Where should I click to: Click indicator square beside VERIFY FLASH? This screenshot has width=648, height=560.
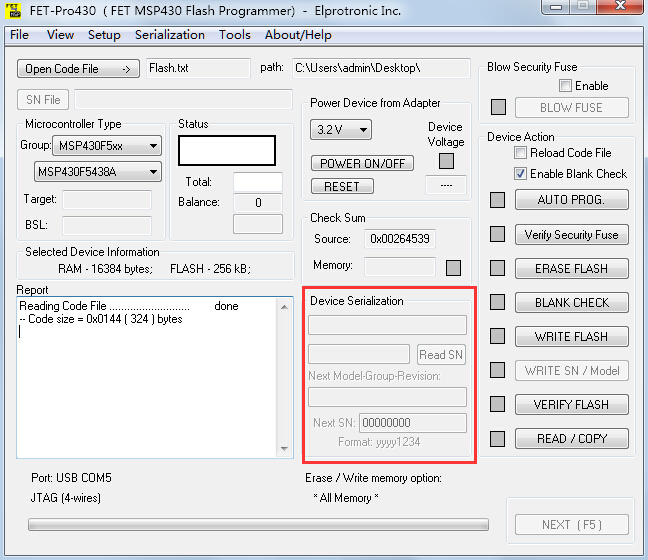[497, 404]
